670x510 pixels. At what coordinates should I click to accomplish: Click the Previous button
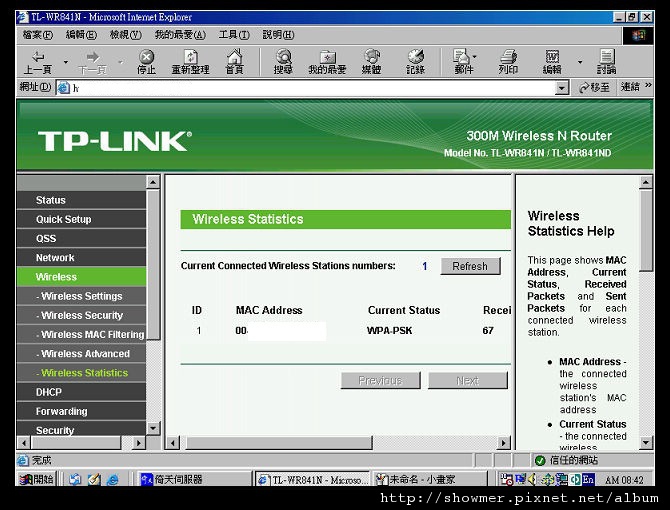380,380
